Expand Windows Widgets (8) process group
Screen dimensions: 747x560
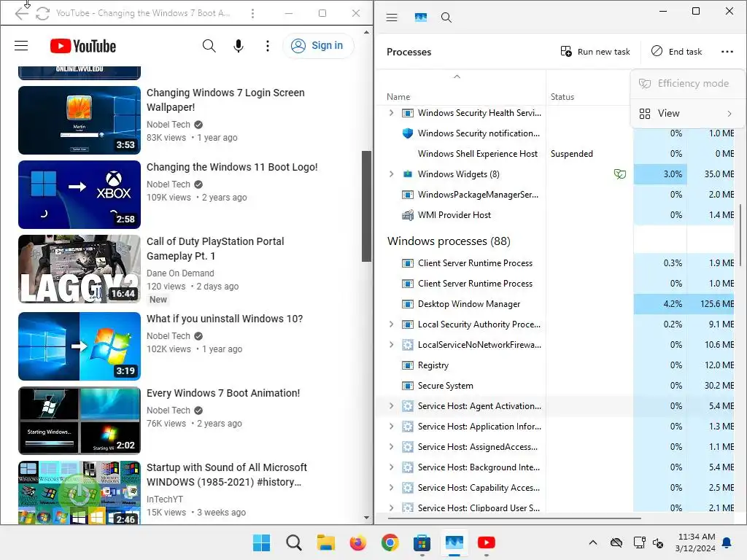391,174
